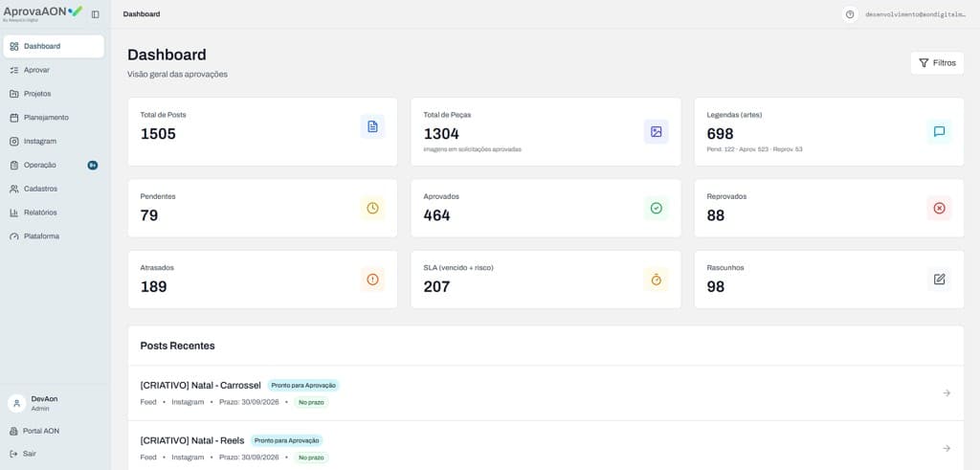The image size is (980, 470).
Task: Click the Cadastros people icon
Action: pos(14,189)
